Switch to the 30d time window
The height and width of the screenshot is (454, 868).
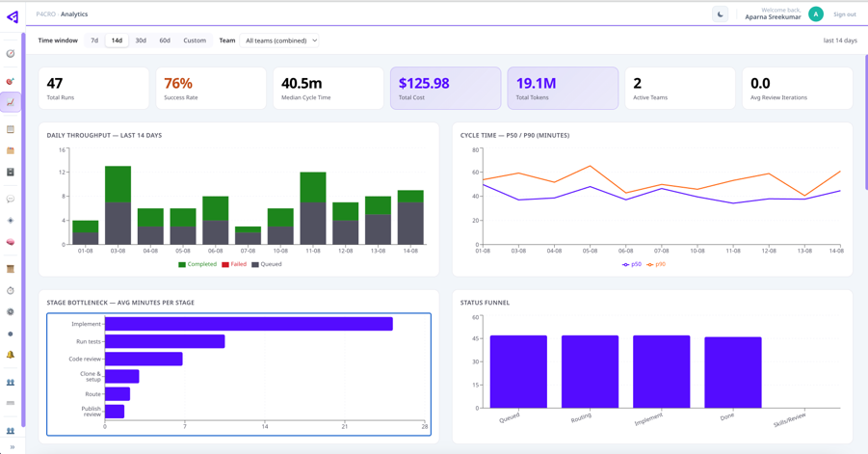(141, 40)
